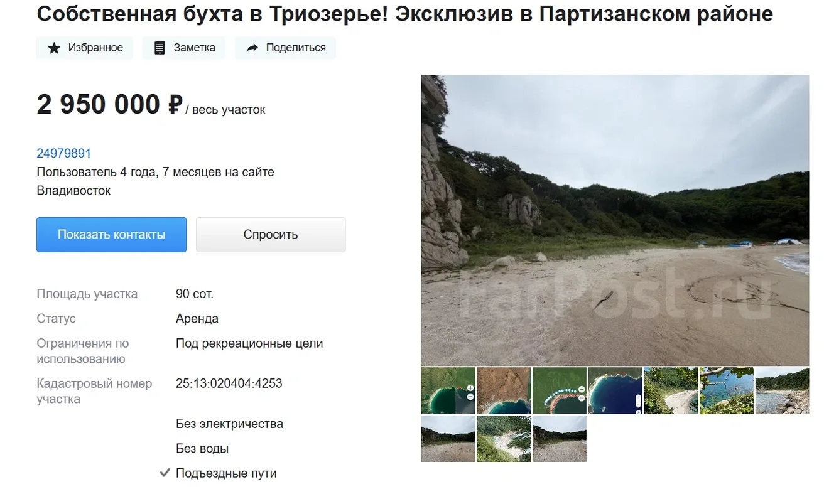Click the seller tenure text 'Пользователь 4 года'

tap(155, 172)
